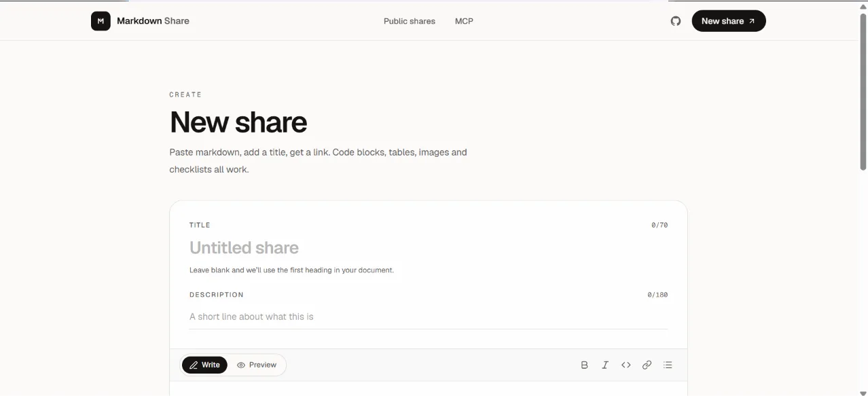This screenshot has height=396, width=868.
Task: Insert a bulleted list with list icon
Action: tap(668, 365)
